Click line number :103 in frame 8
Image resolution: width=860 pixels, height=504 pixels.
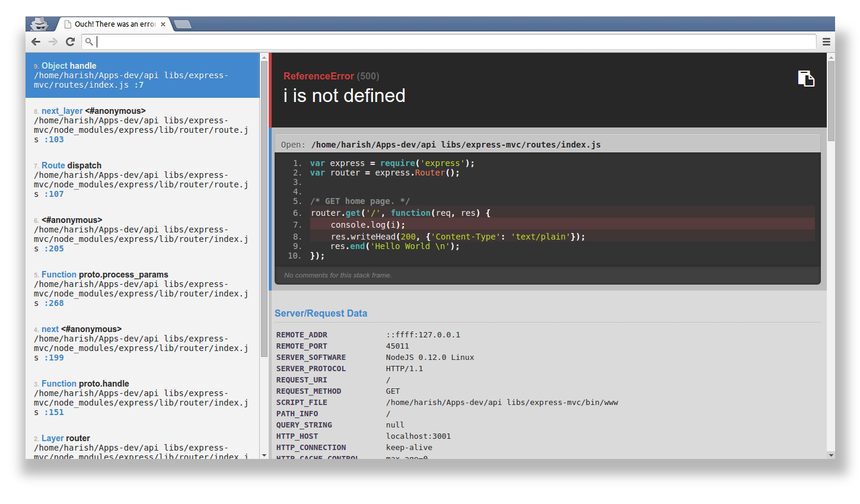(54, 139)
